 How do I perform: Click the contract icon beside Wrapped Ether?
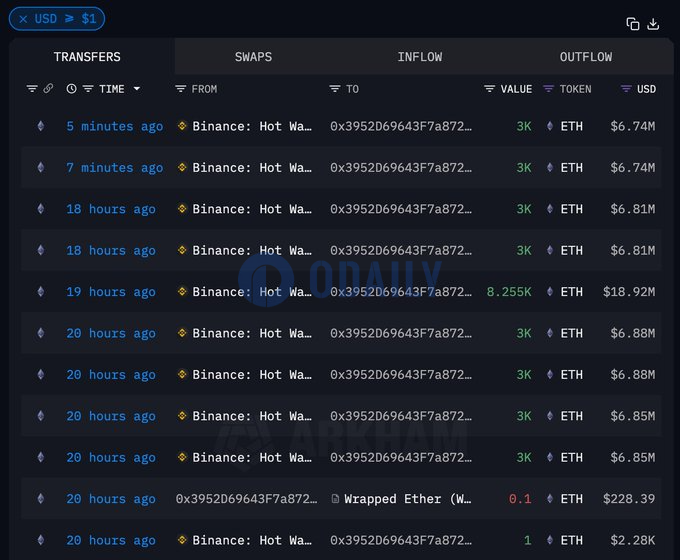tap(335, 498)
